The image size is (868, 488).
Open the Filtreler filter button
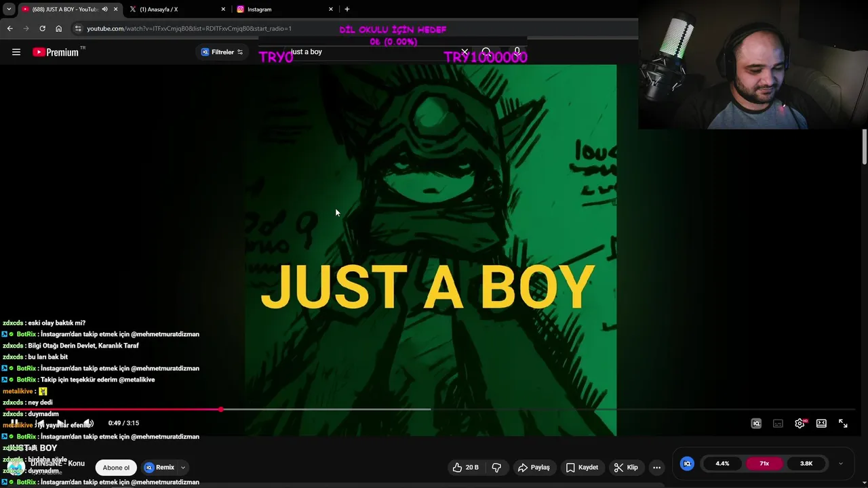coord(222,52)
